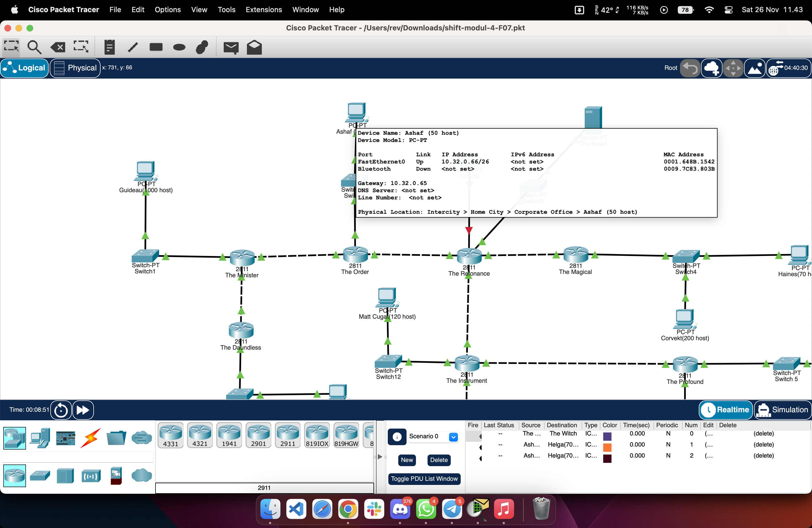
Task: Pick the firewall device in bottom palette
Action: 116,476
